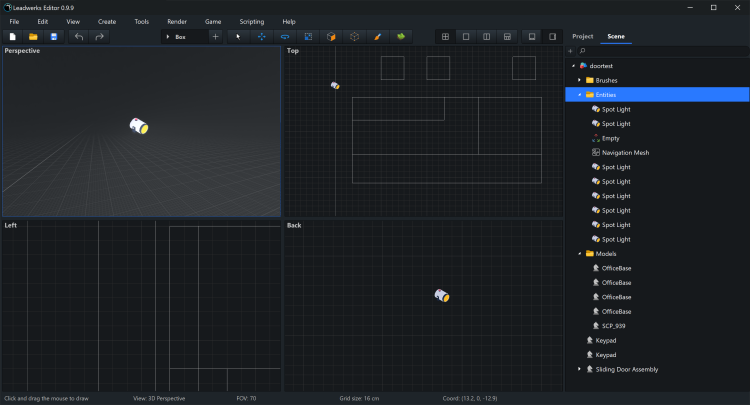Switch to four-viewport layout
Screen dimensions: 750x405
pyautogui.click(x=445, y=37)
